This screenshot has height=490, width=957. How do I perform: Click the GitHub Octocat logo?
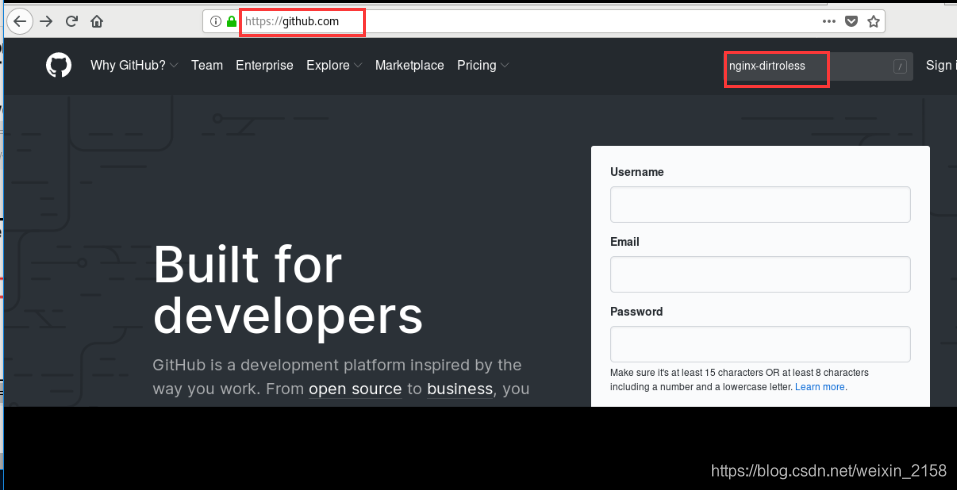point(59,65)
